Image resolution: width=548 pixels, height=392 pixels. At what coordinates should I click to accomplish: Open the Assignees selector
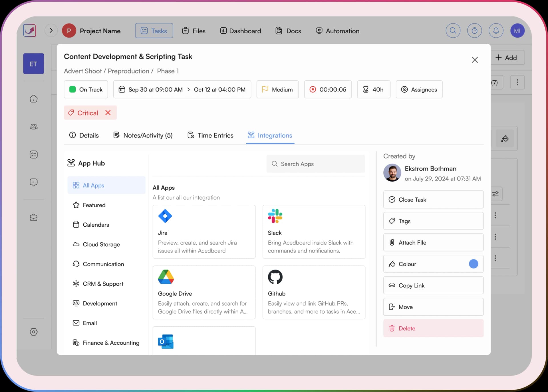click(x=419, y=90)
